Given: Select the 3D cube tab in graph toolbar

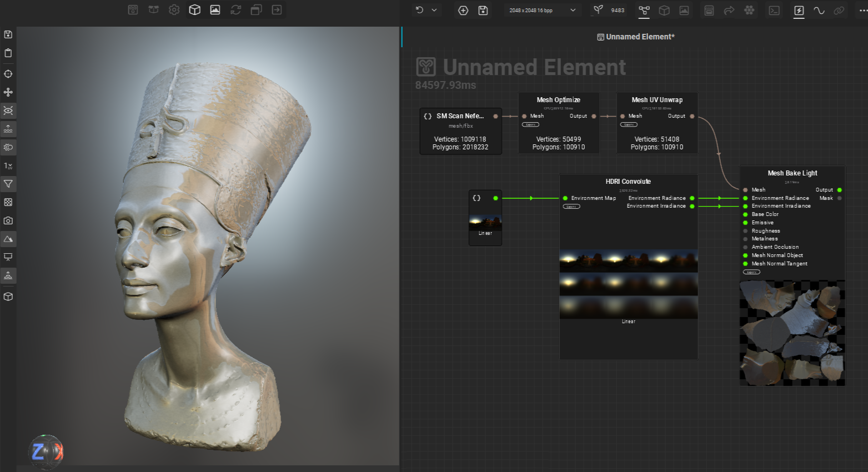Looking at the screenshot, I should (664, 11).
